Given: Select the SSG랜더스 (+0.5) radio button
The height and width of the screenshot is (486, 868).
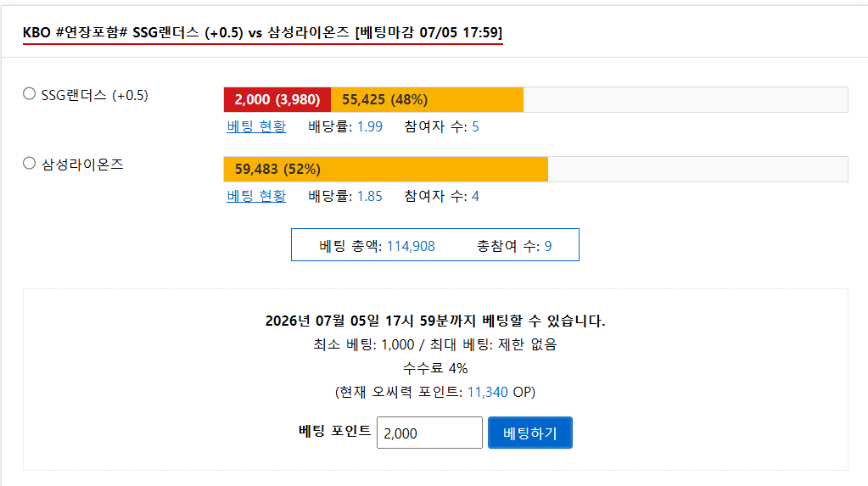Looking at the screenshot, I should 30,93.
